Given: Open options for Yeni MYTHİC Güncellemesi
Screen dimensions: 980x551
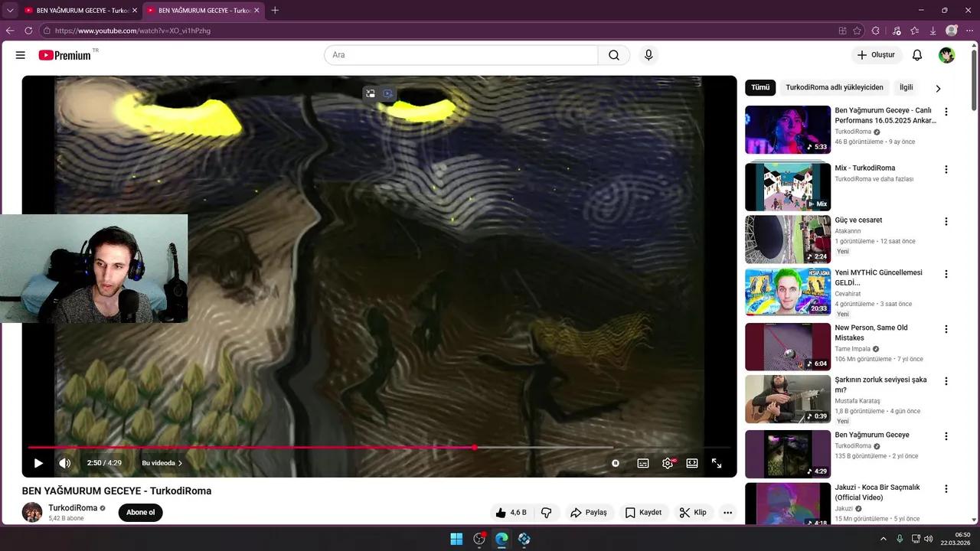Looking at the screenshot, I should tap(946, 274).
